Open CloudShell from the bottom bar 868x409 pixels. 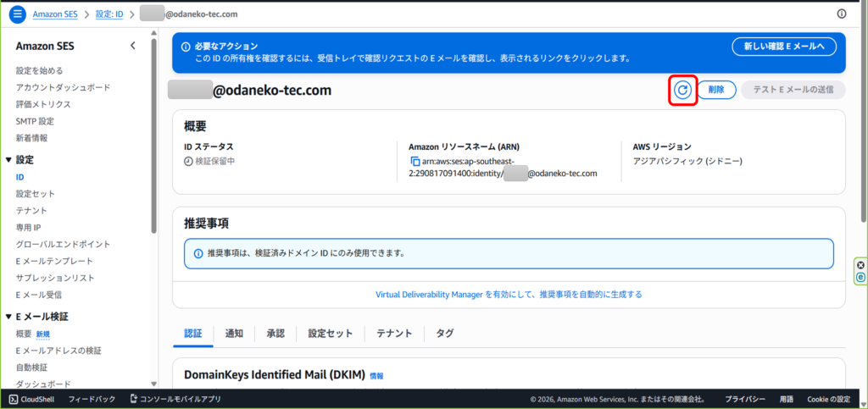[x=31, y=399]
